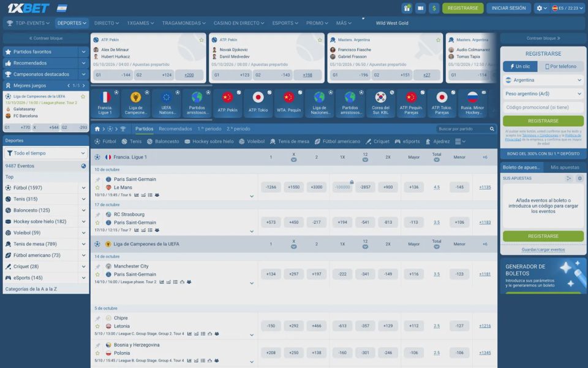The width and height of the screenshot is (588, 368).
Task: Go to the home icon in the breadcrumb
Action: point(97,129)
